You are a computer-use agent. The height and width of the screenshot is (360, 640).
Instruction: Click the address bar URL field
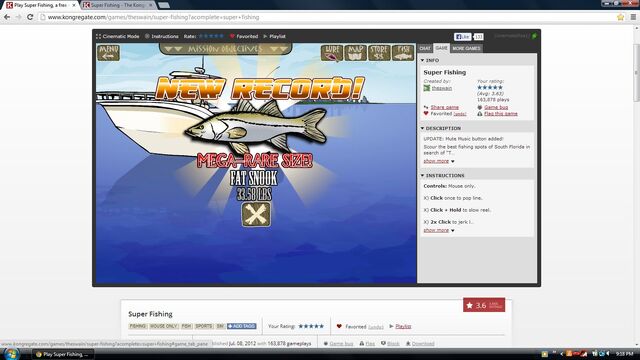[327, 17]
